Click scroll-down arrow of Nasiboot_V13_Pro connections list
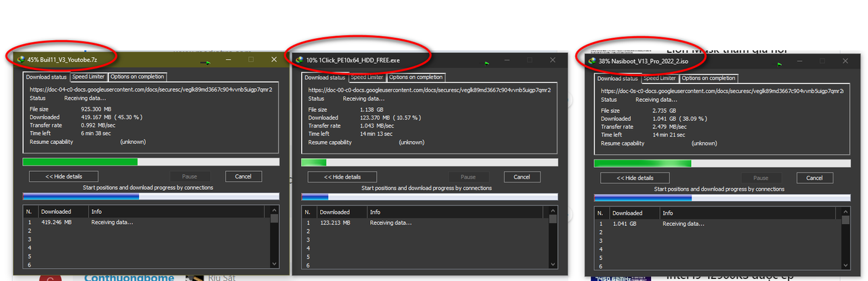Screen dimensions: 868x281 (x=846, y=265)
